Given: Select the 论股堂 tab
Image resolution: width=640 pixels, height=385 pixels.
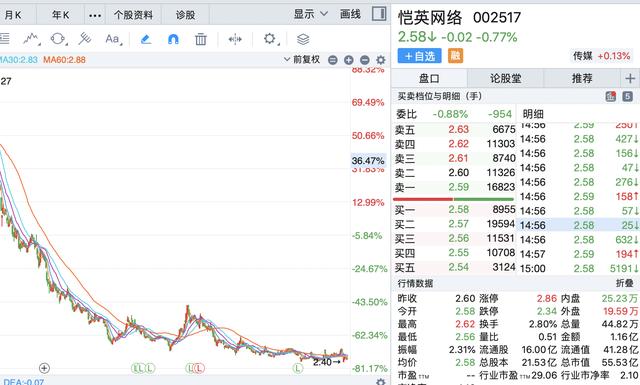Looking at the screenshot, I should (505, 78).
